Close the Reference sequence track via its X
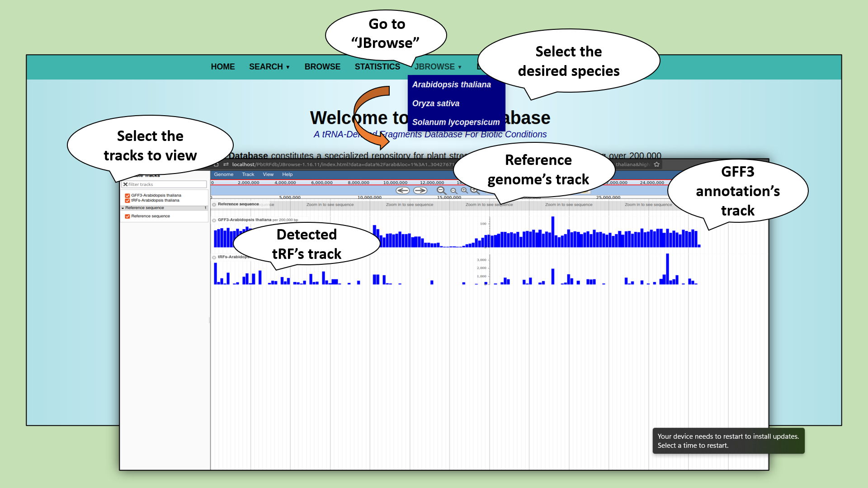Viewport: 868px width, 488px height. 214,205
